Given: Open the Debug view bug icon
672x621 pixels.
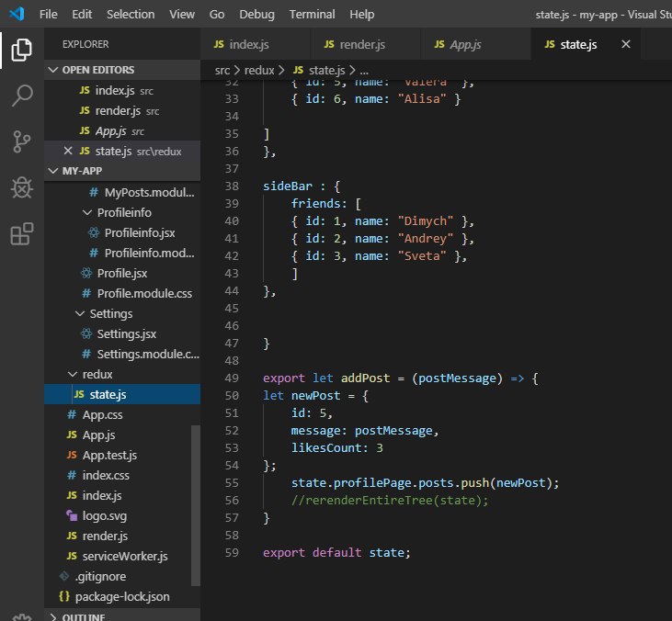Looking at the screenshot, I should point(21,187).
